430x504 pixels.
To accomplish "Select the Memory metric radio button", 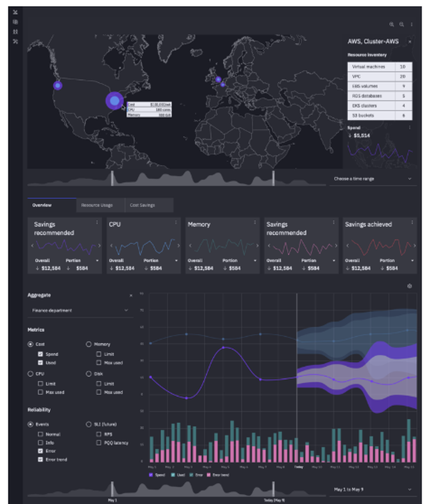I will pyautogui.click(x=89, y=344).
